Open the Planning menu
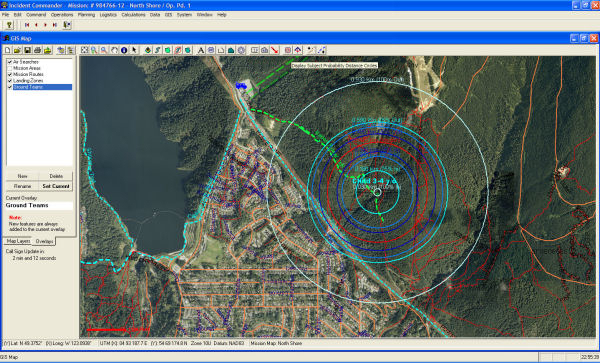 86,15
